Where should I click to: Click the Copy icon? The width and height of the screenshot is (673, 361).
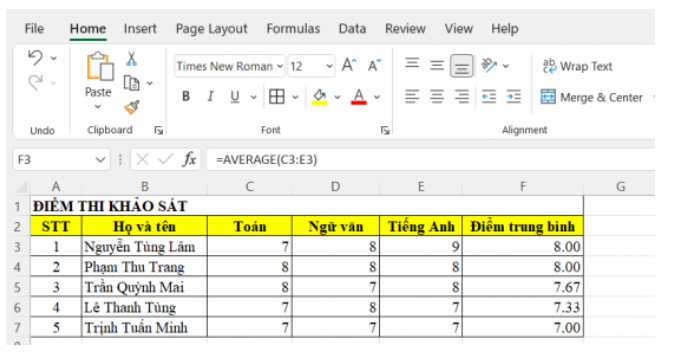[x=131, y=83]
